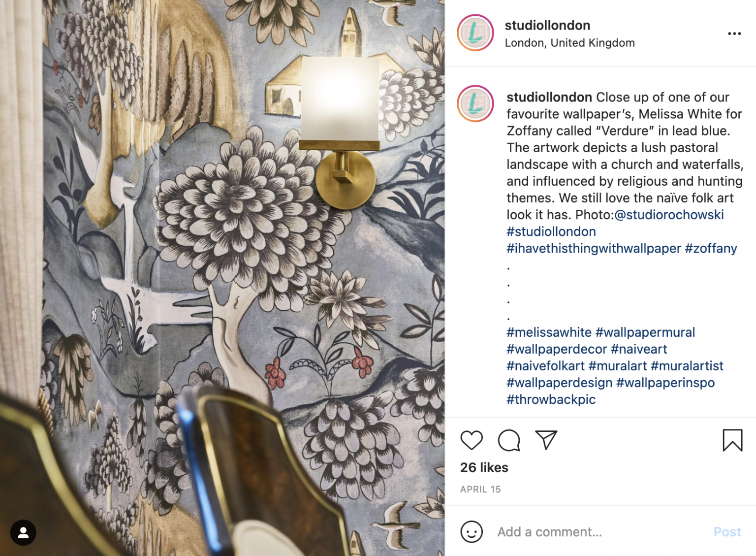The width and height of the screenshot is (756, 556).
Task: Click the Post comment button
Action: pos(727,532)
